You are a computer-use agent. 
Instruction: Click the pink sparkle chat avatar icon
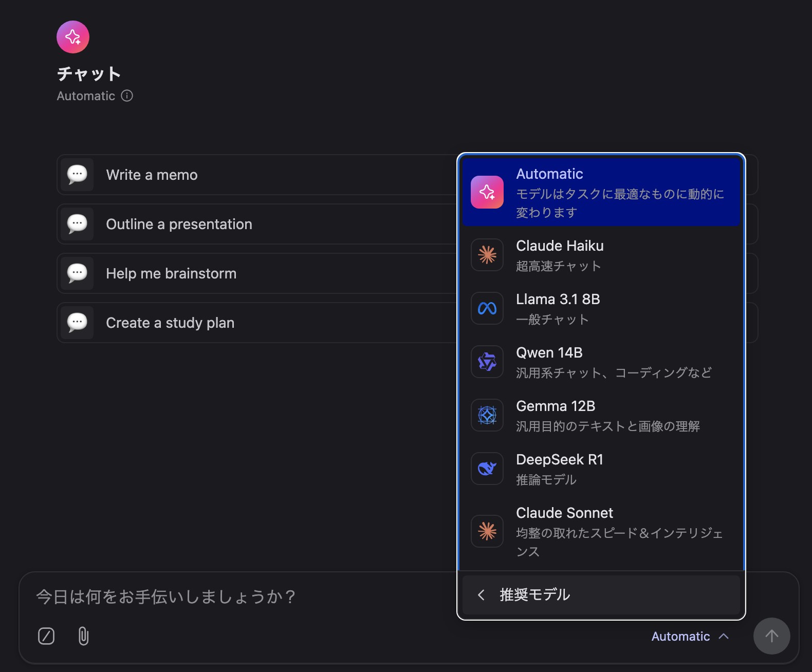click(73, 37)
